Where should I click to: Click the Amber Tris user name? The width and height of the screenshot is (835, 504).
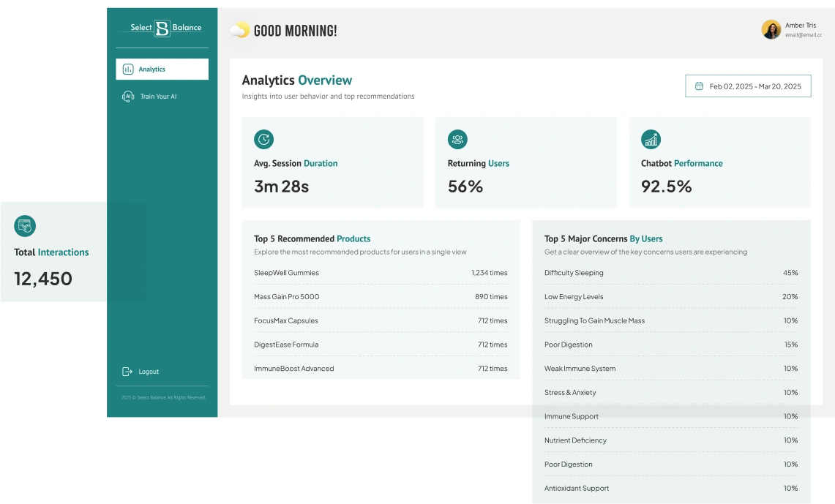(x=800, y=25)
